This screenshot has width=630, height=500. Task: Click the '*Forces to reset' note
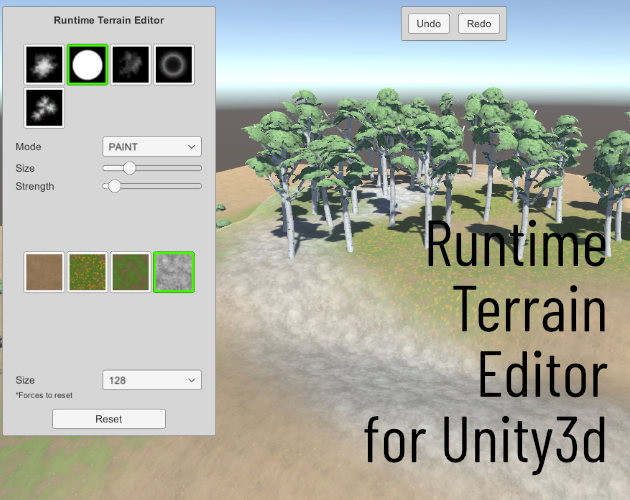click(x=44, y=395)
